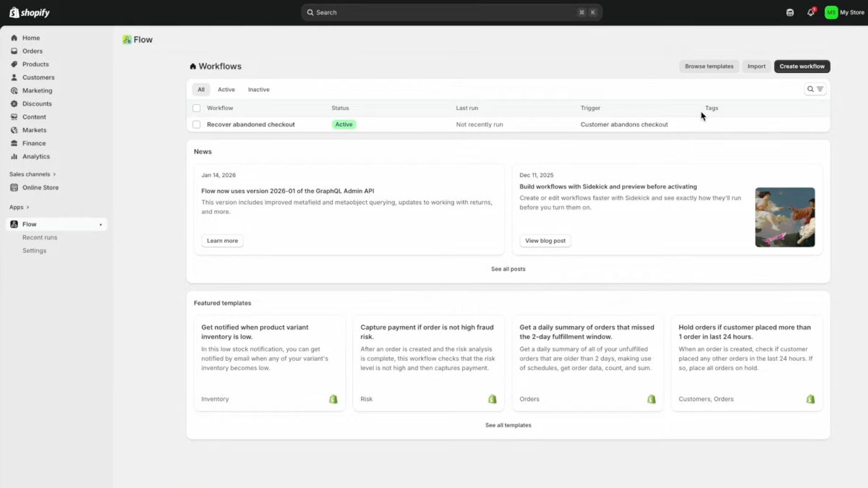Follow the See all posts link

[x=509, y=269]
